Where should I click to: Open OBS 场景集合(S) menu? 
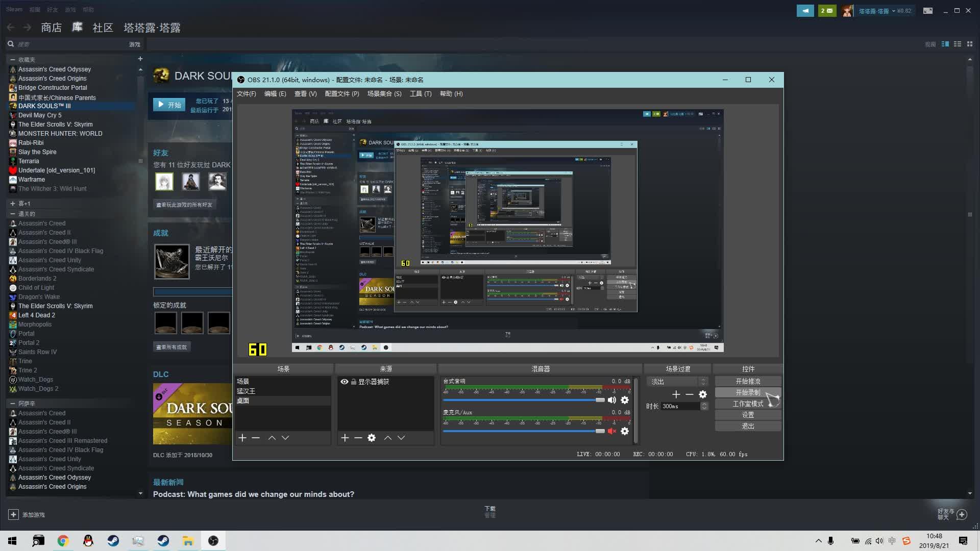(384, 94)
